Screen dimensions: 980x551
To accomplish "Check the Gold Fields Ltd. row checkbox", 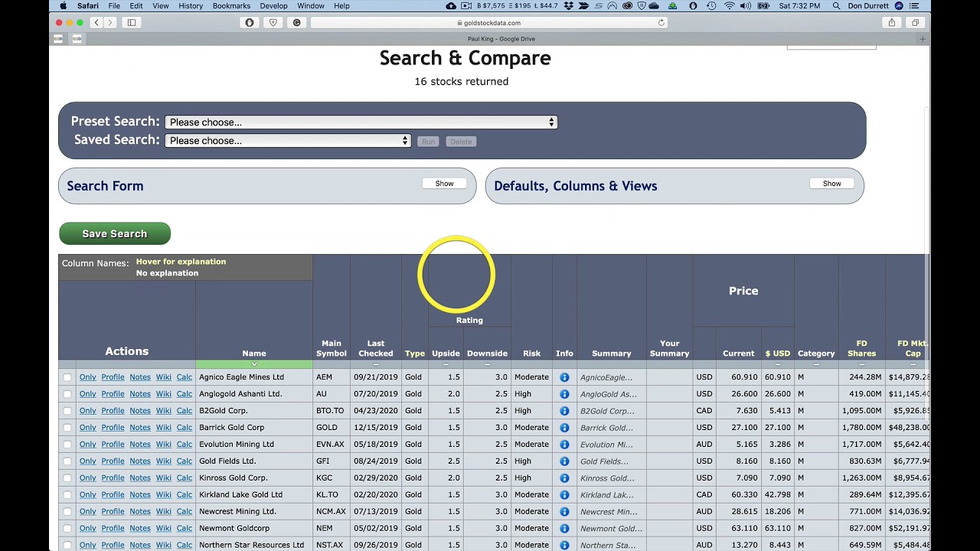I will click(67, 461).
